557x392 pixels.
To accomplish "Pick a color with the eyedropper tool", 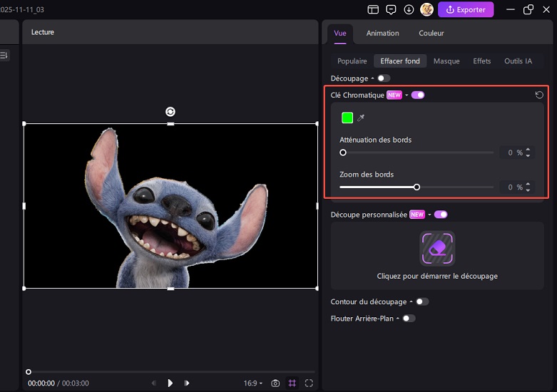I will click(361, 118).
